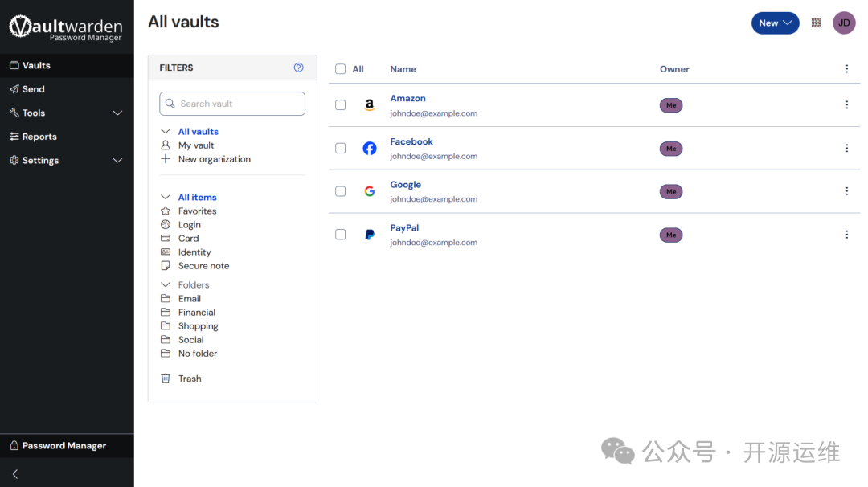The height and width of the screenshot is (487, 868).
Task: Go to Send in sidebar
Action: tap(33, 89)
